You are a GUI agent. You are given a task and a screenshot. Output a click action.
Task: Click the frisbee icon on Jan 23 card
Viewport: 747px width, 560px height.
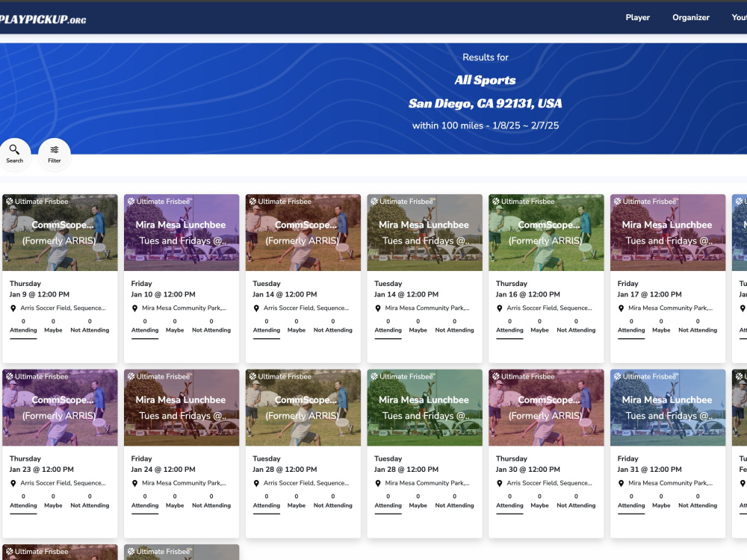tap(10, 376)
